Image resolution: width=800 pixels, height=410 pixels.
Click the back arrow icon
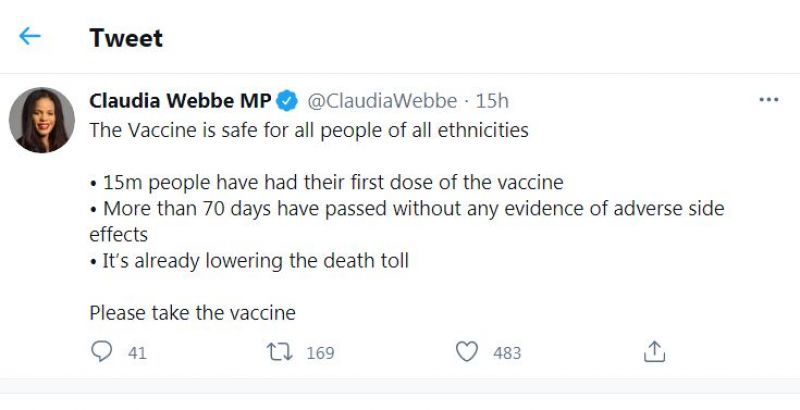[x=30, y=37]
